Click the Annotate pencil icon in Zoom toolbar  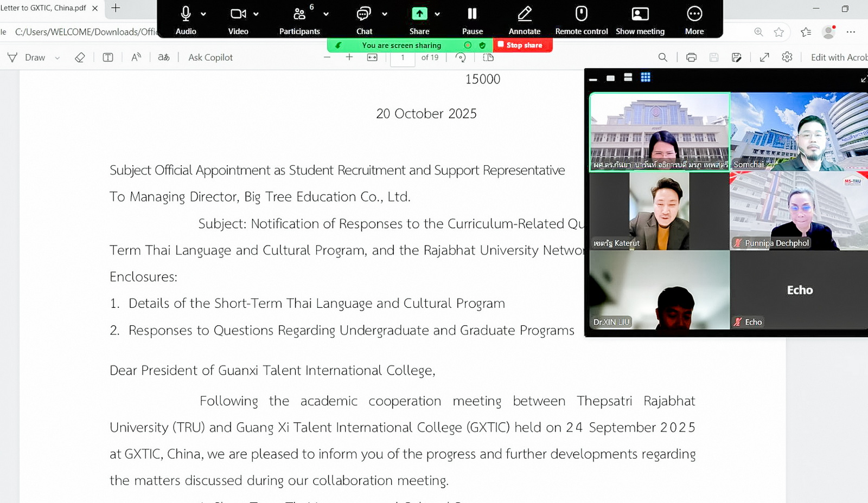524,14
